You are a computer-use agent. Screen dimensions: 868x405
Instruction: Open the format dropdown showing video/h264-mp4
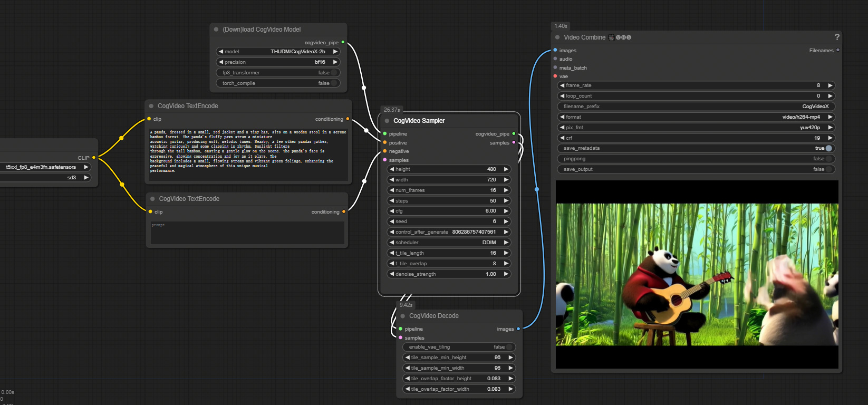696,117
